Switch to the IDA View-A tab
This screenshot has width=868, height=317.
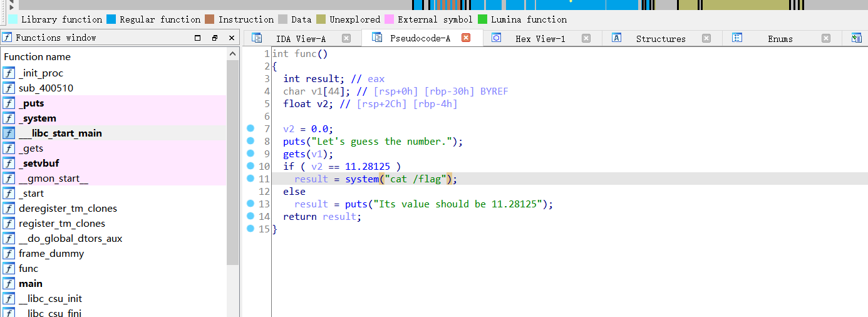[x=301, y=38]
